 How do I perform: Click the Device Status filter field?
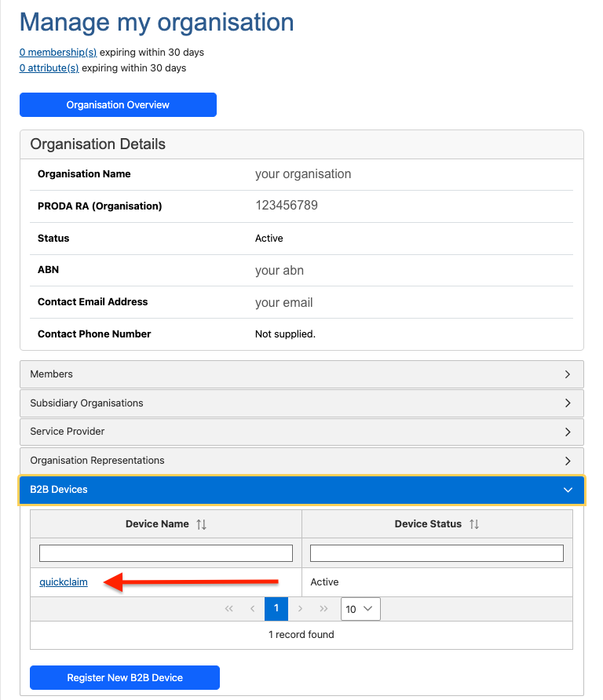click(x=437, y=552)
